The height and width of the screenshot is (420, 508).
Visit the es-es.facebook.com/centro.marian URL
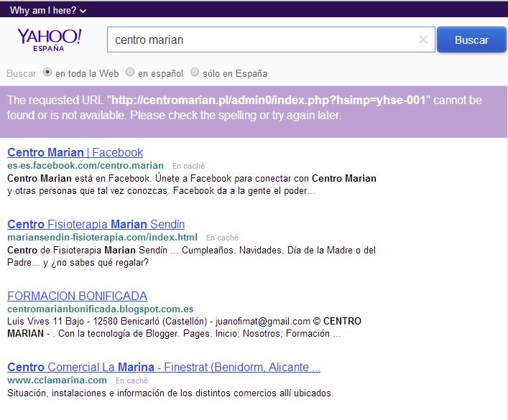(86, 165)
